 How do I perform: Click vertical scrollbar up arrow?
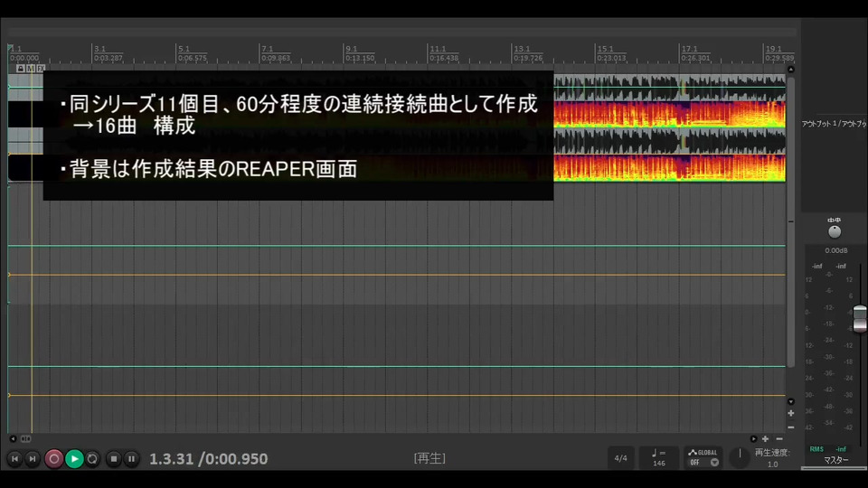[791, 70]
